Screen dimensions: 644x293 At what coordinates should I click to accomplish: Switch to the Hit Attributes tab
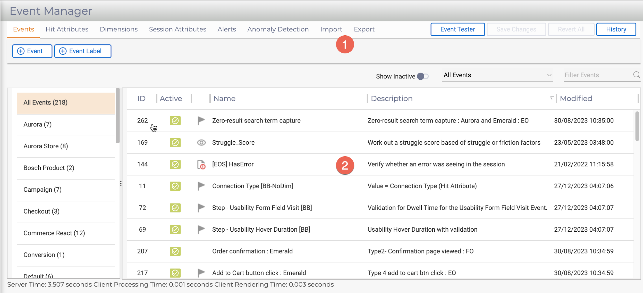pyautogui.click(x=67, y=29)
